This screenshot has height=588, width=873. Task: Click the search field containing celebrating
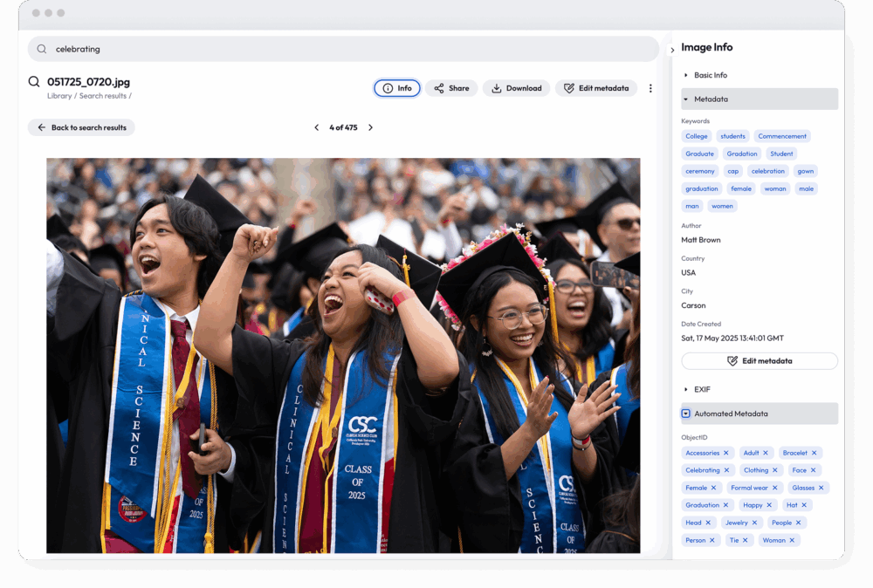(x=349, y=49)
